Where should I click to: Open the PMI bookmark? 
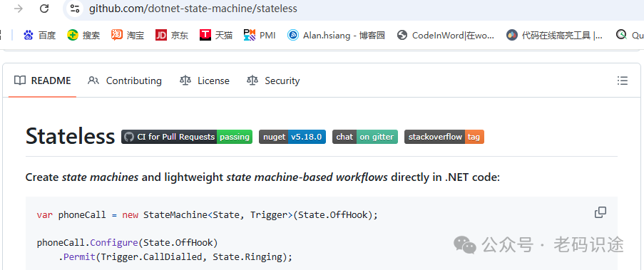click(x=260, y=36)
